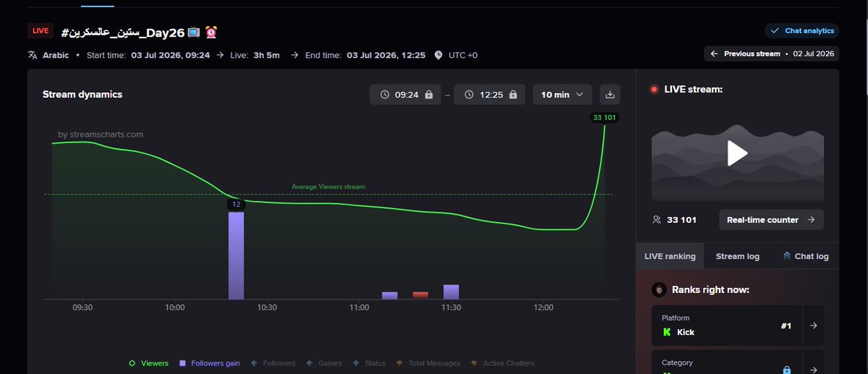This screenshot has height=374, width=868.
Task: Switch to the LIVE ranking tab
Action: (x=670, y=256)
